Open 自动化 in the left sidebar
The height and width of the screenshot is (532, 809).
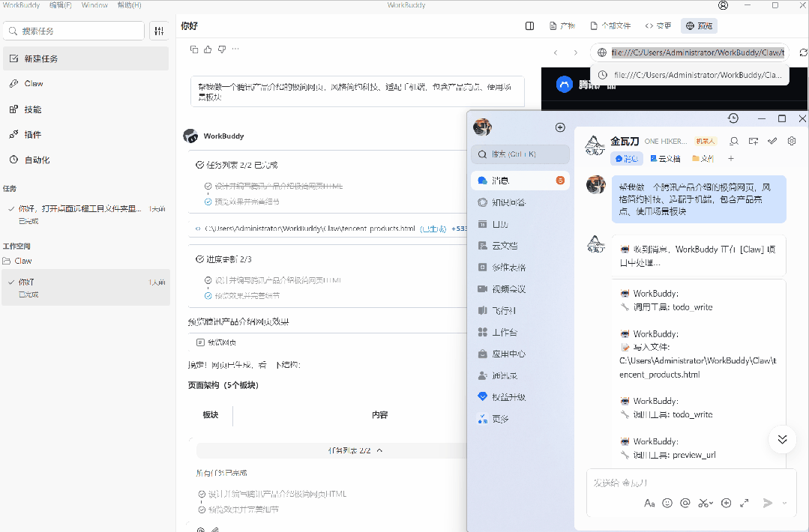click(x=85, y=160)
